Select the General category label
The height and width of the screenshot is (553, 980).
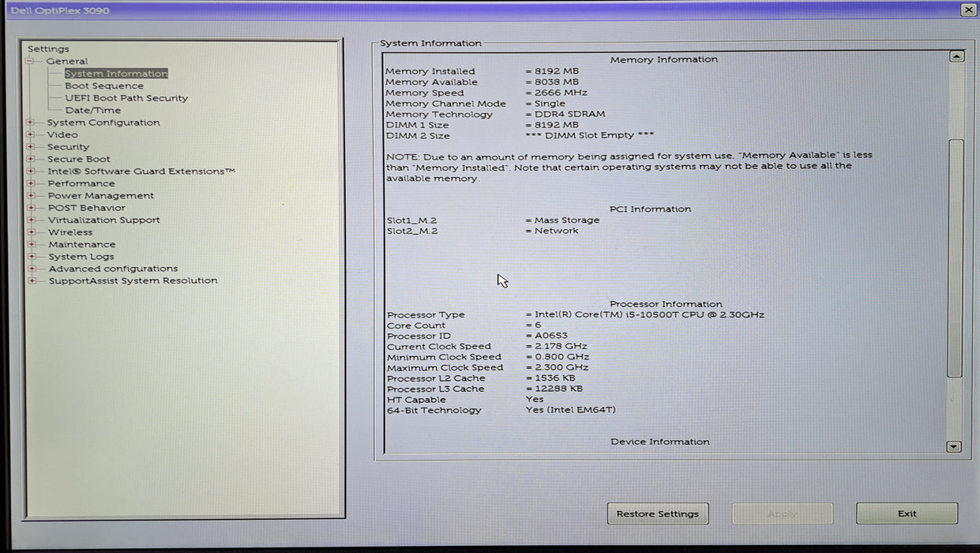(67, 61)
